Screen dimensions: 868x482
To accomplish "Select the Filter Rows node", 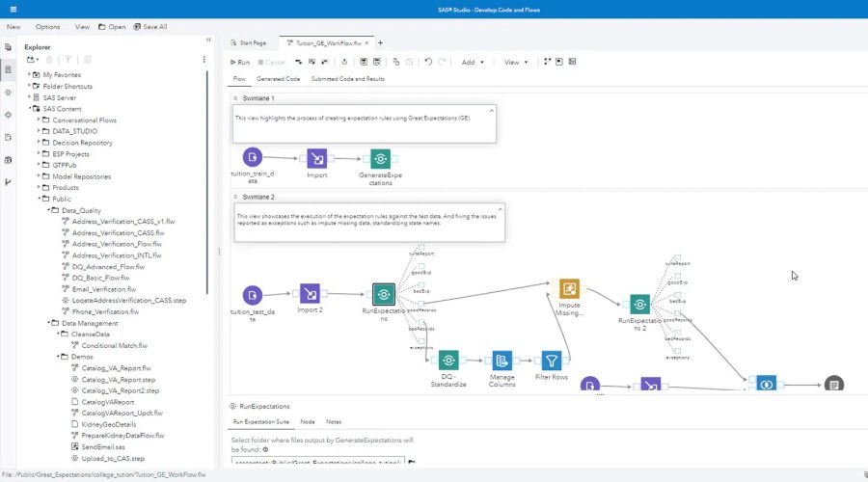I will (552, 361).
